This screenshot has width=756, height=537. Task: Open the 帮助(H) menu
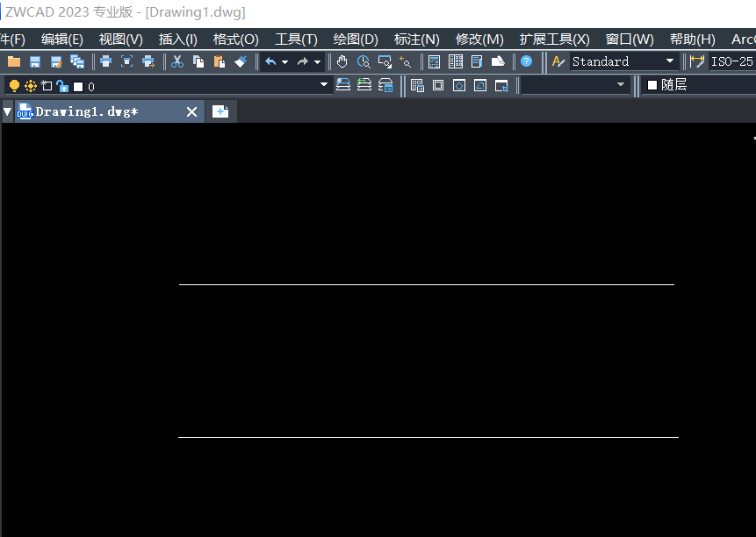(693, 39)
